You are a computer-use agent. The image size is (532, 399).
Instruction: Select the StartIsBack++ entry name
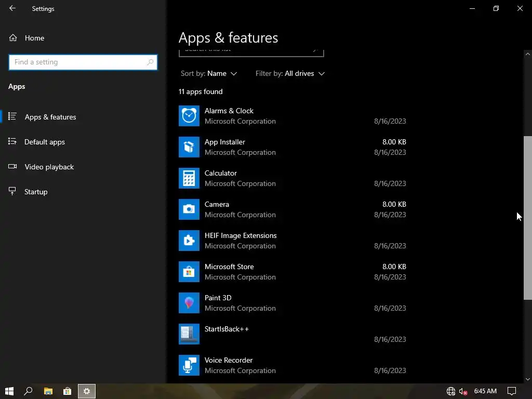tap(227, 329)
